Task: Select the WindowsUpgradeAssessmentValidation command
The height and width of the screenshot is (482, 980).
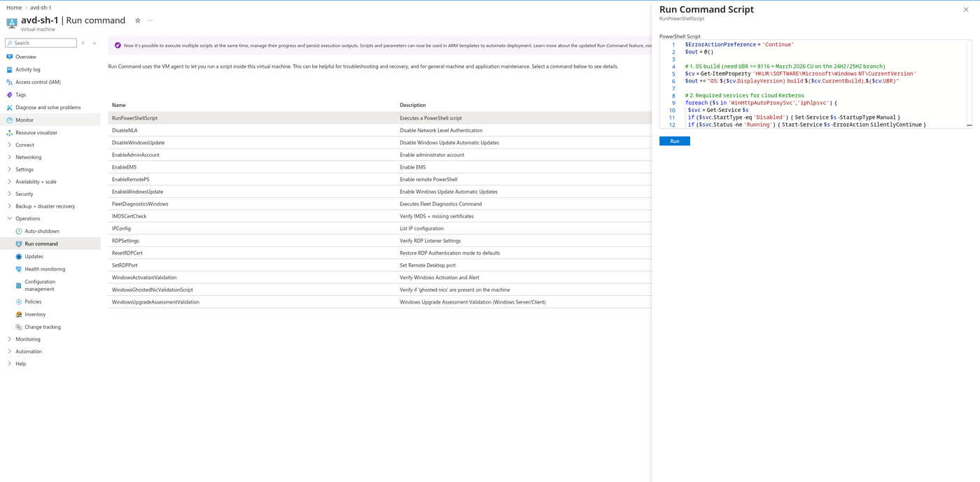Action: 379,302
